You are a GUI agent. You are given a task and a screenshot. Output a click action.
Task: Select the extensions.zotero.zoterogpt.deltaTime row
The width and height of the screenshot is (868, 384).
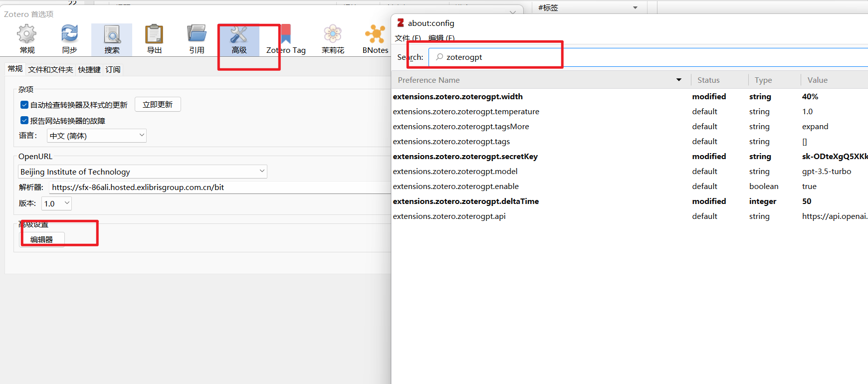(630, 201)
